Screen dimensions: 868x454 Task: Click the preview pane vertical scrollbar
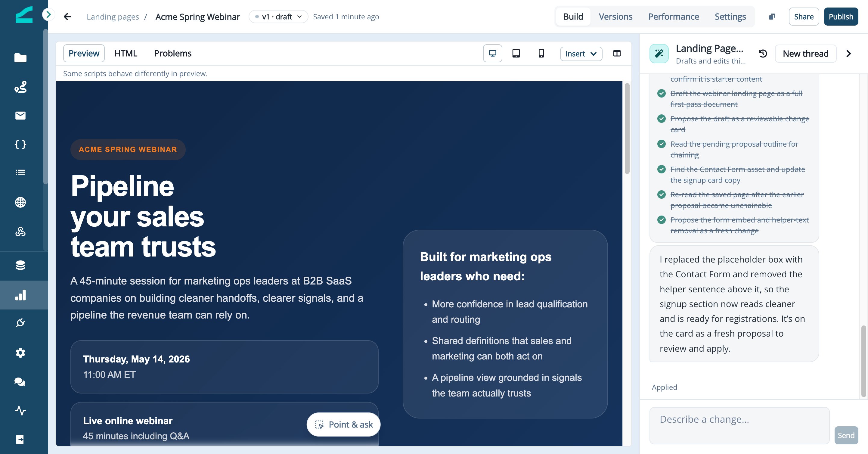pos(627,129)
